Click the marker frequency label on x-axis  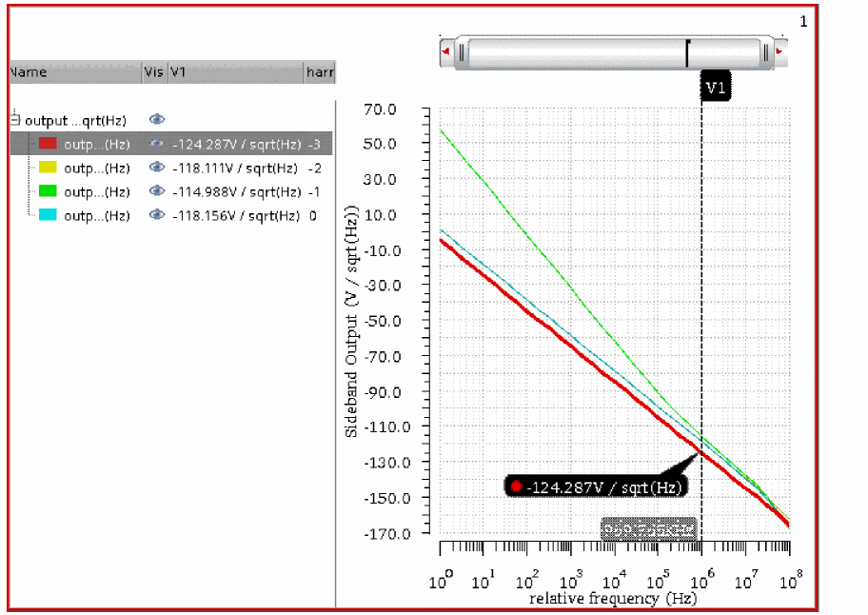tap(649, 529)
